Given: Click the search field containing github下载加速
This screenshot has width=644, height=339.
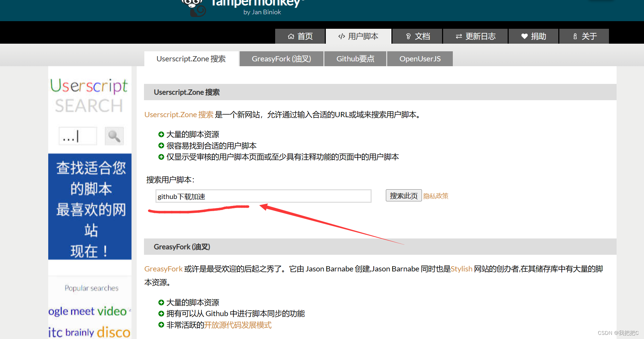Looking at the screenshot, I should 263,196.
